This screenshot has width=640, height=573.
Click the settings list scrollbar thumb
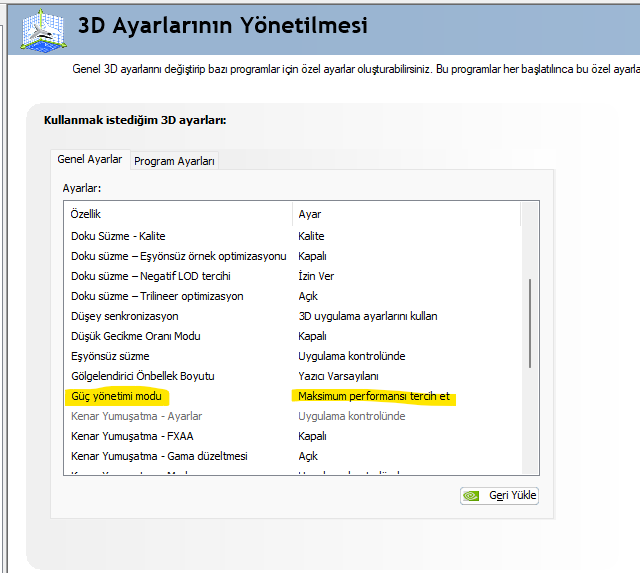pos(530,323)
